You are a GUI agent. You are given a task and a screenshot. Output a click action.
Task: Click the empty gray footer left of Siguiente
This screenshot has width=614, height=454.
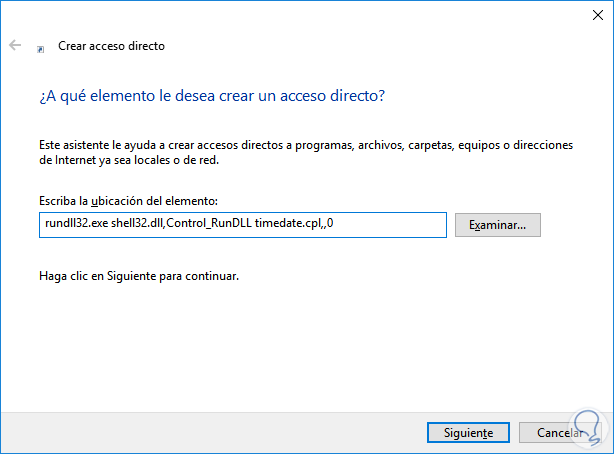(x=200, y=433)
